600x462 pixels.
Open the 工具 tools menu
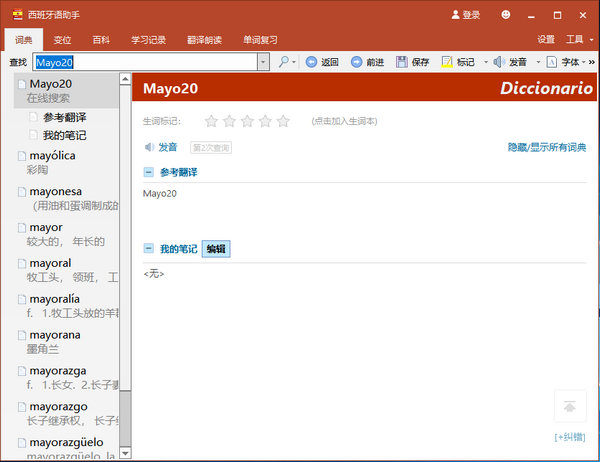tap(575, 40)
